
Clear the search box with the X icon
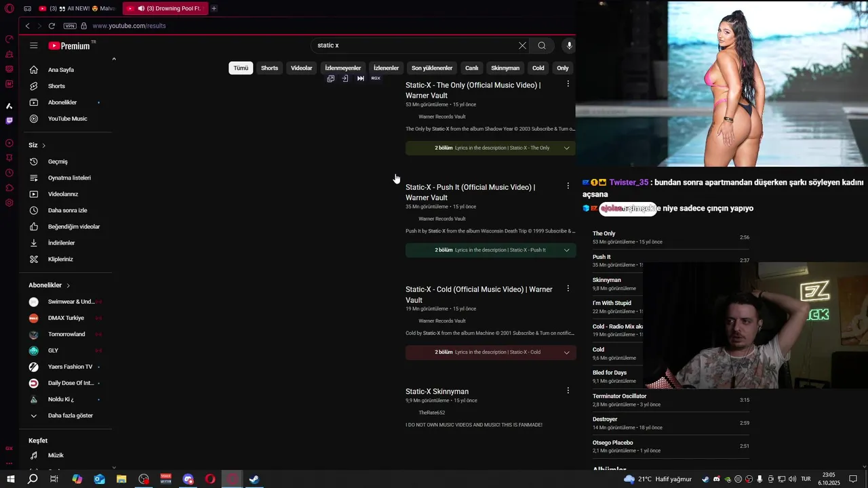point(522,45)
